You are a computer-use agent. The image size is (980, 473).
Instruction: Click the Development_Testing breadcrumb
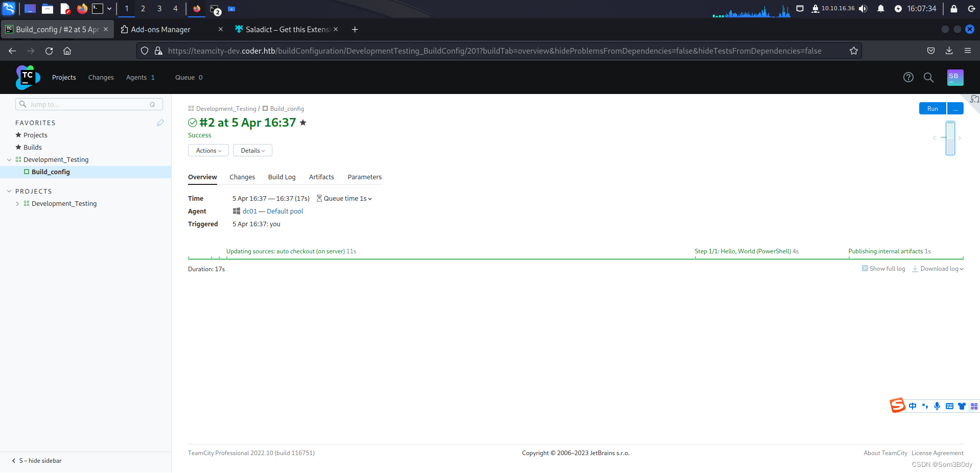[x=226, y=109]
